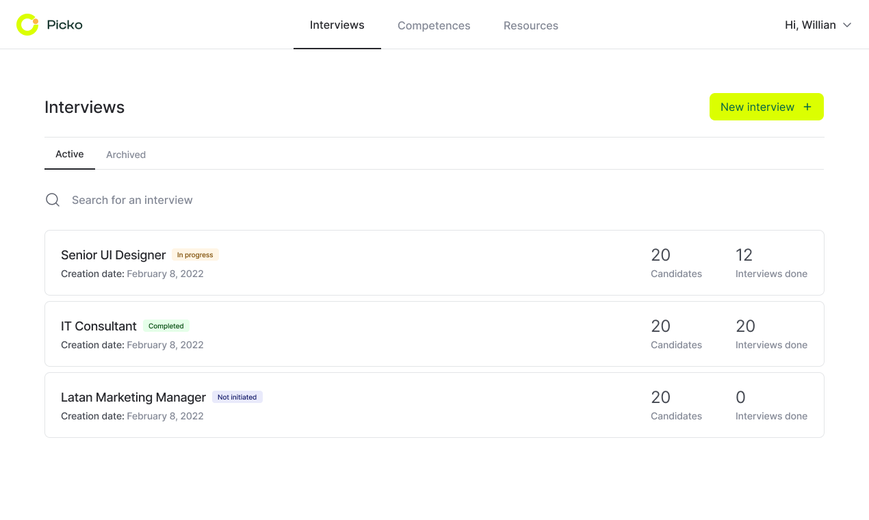
Task: Open the Latan Marketing Manager interview
Action: tap(434, 405)
